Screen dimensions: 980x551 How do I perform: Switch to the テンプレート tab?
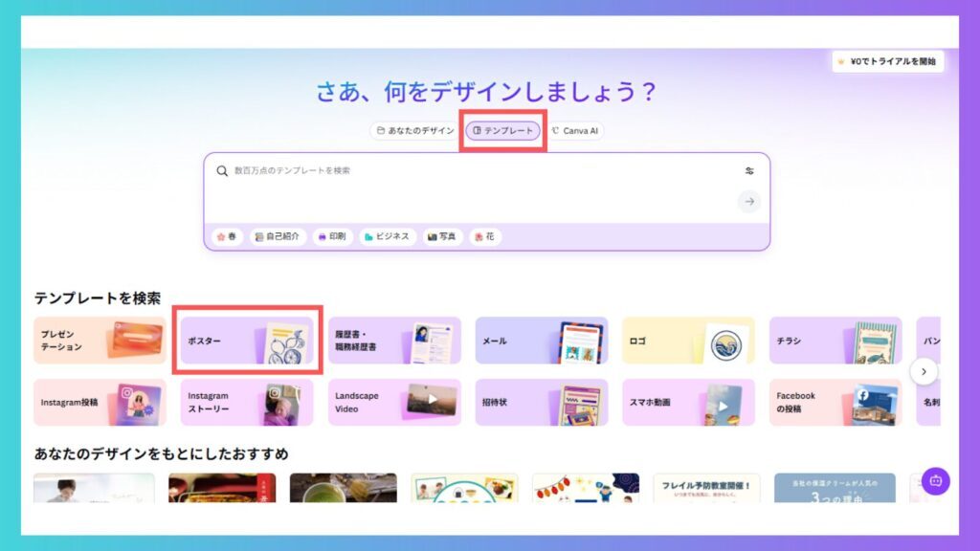pos(503,130)
